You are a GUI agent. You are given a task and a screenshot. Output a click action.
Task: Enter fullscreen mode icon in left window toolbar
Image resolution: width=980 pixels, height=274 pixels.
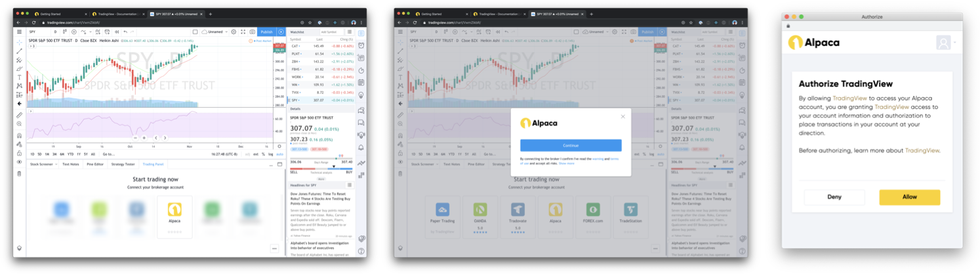(243, 32)
